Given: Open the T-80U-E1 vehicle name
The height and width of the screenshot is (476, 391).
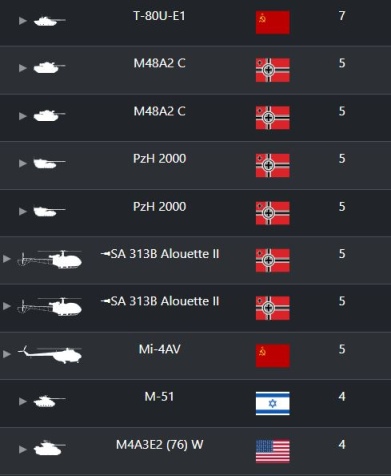Looking at the screenshot, I should (159, 16).
